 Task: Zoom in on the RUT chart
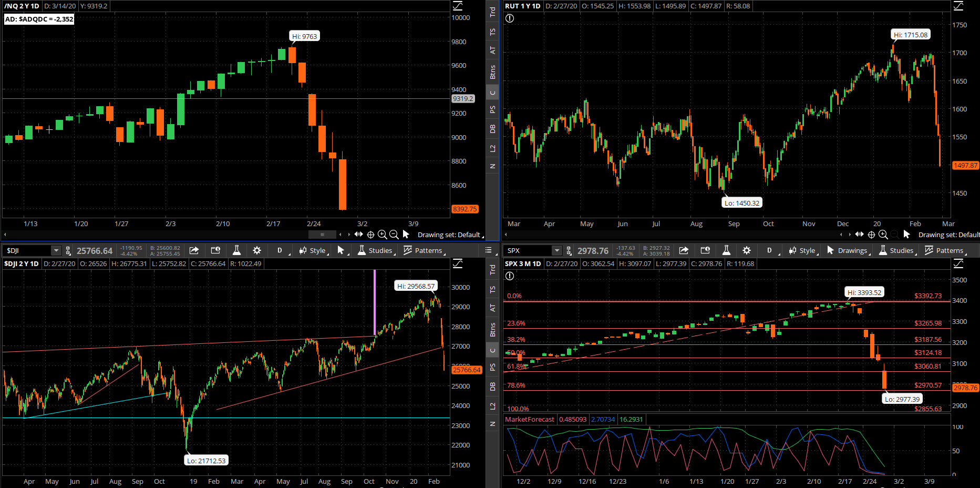click(883, 235)
